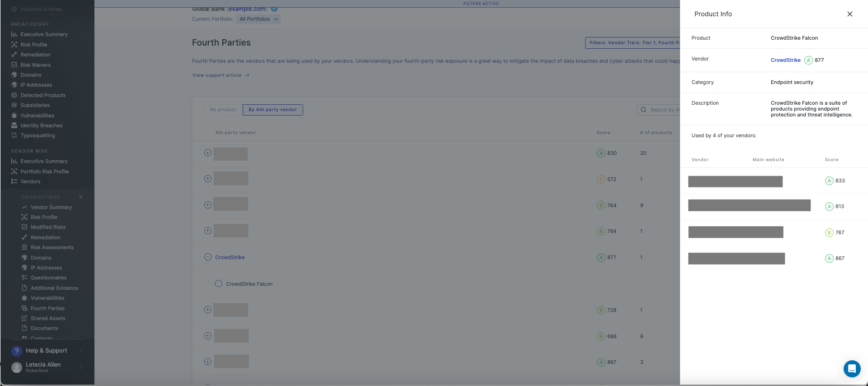868x386 pixels.
Task: Switch to By 4th party vendor tab
Action: click(x=272, y=110)
